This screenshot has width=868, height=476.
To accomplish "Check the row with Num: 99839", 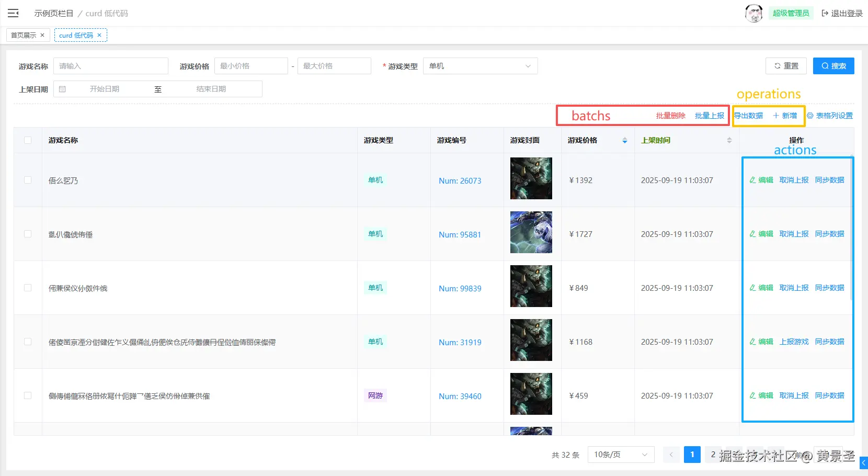I will pyautogui.click(x=28, y=288).
